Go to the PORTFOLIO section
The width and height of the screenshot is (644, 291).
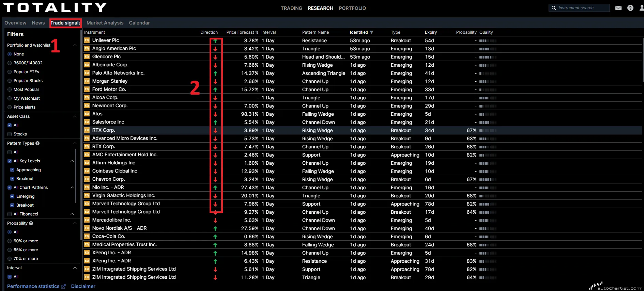coord(352,8)
